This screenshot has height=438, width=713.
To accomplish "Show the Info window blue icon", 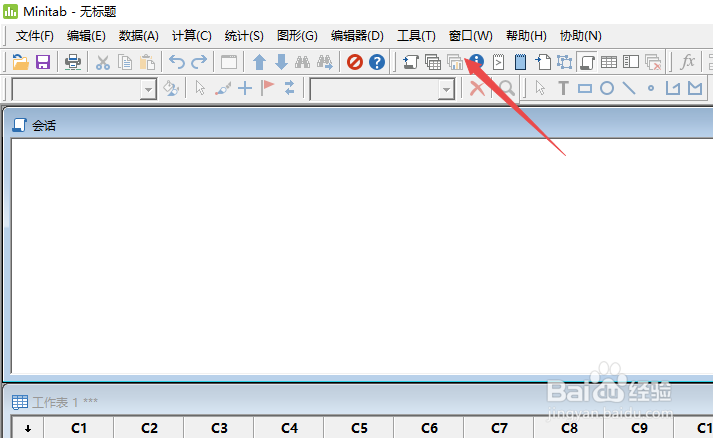I will pos(477,61).
